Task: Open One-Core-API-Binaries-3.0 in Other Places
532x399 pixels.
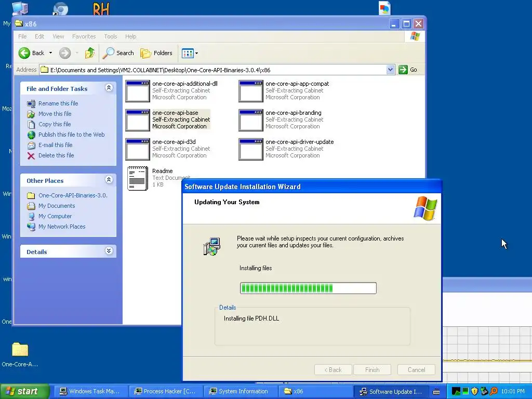Action: (x=73, y=195)
